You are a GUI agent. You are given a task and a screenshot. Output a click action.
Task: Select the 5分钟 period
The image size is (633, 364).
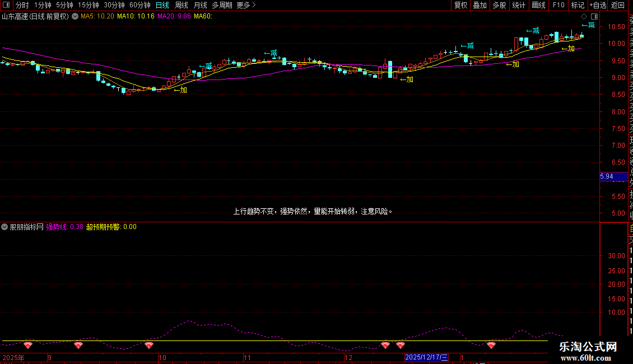click(x=64, y=5)
